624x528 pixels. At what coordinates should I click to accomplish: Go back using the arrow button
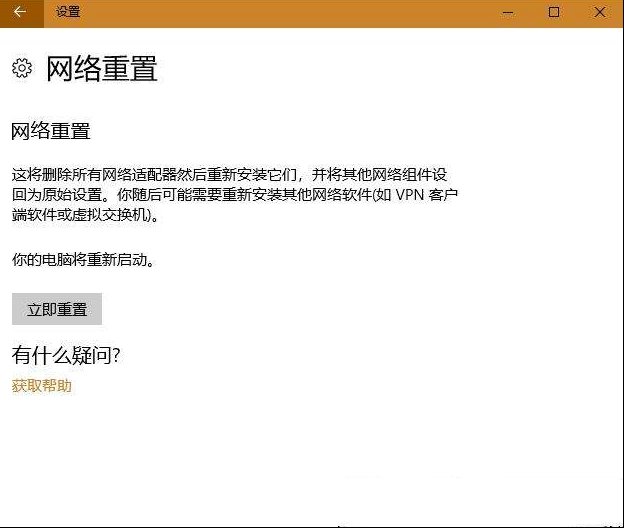pyautogui.click(x=21, y=13)
